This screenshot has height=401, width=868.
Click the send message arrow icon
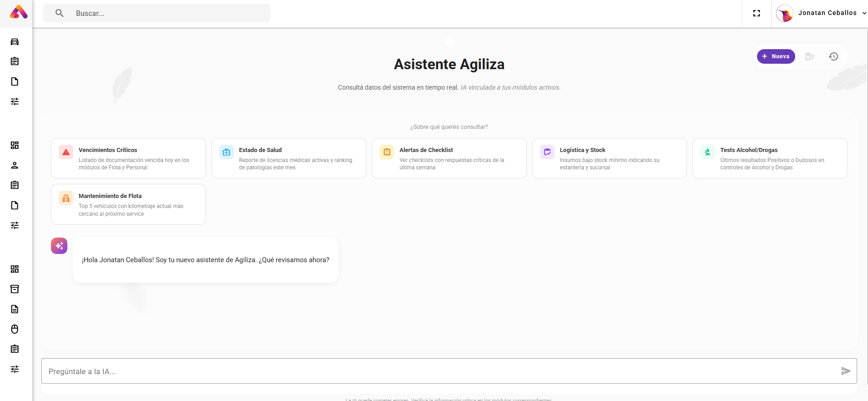click(x=845, y=371)
